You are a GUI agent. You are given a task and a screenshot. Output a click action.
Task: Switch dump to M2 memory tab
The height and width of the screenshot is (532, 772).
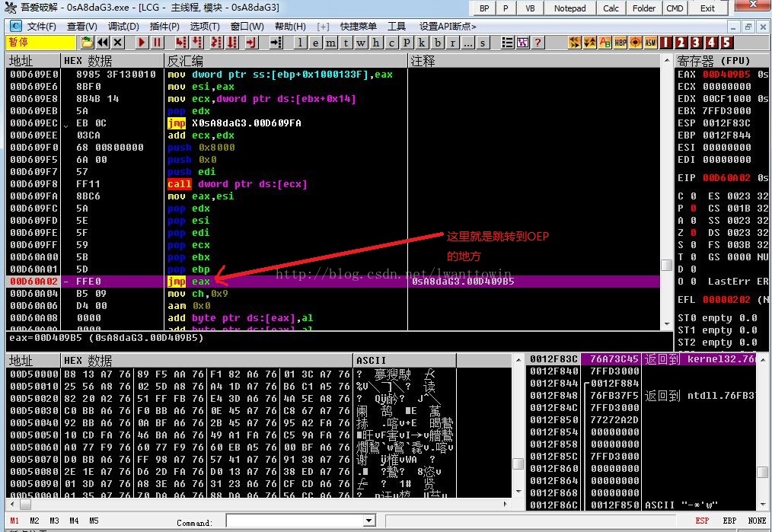click(x=34, y=521)
